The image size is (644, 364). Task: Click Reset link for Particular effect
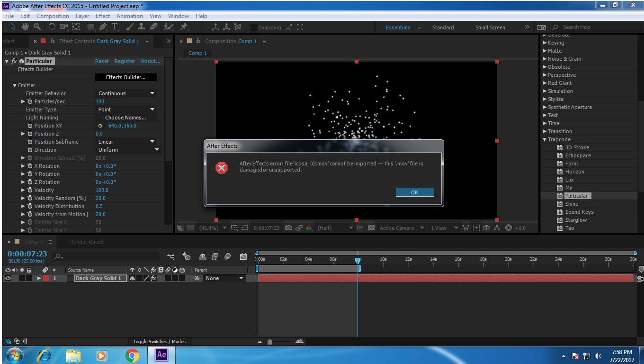102,61
